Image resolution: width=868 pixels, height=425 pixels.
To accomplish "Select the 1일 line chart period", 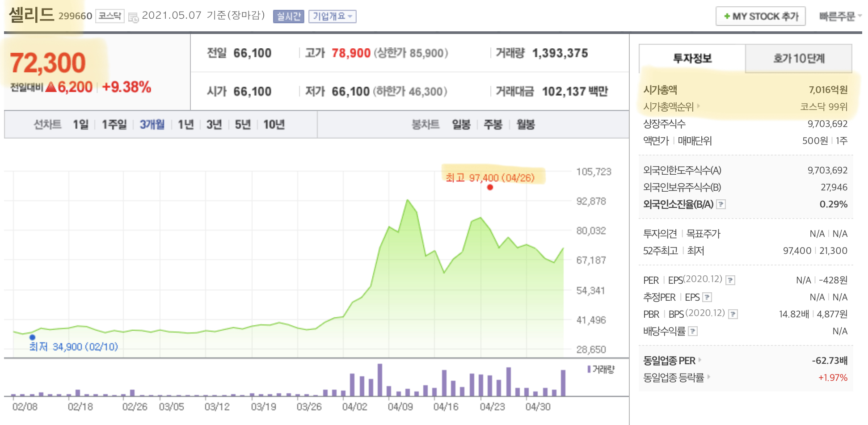I will (x=81, y=124).
